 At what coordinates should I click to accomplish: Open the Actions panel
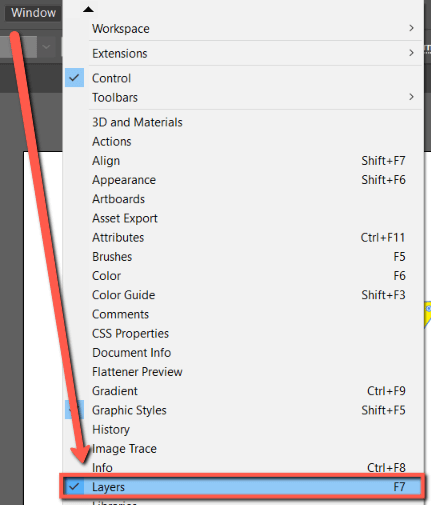112,142
